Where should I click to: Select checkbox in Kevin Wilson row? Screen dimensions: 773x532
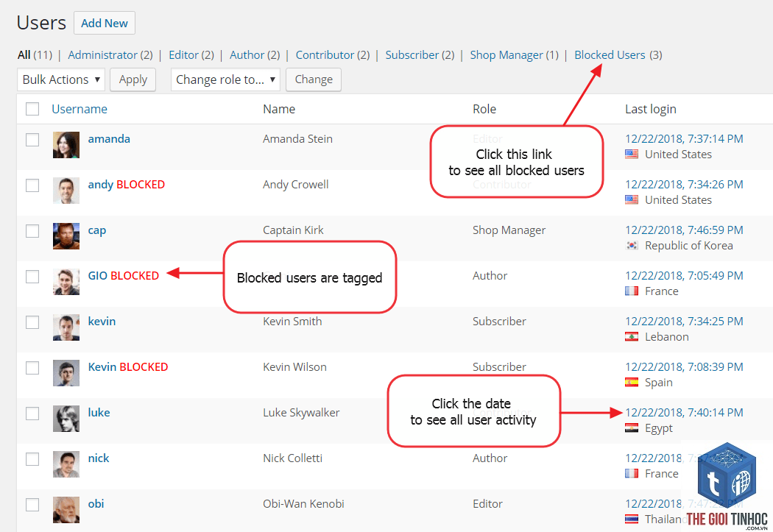[32, 368]
